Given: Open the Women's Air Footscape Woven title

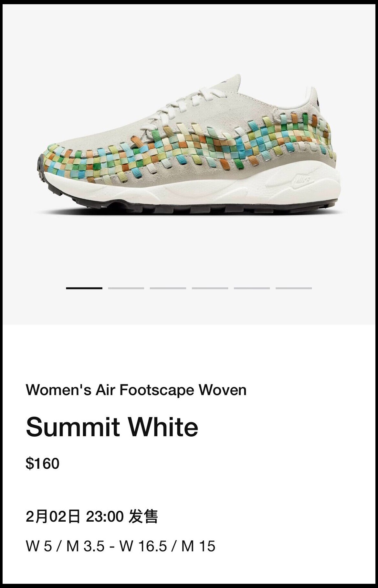Looking at the screenshot, I should click(x=136, y=390).
